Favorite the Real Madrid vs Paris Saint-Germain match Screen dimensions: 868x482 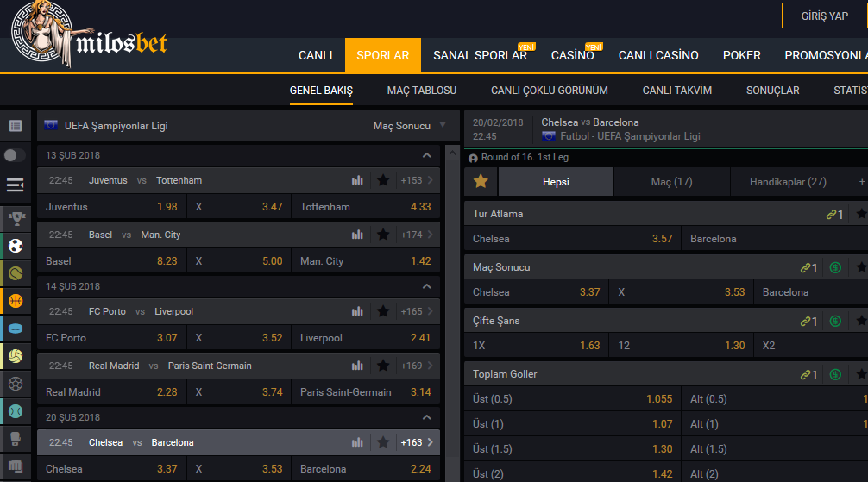[382, 366]
